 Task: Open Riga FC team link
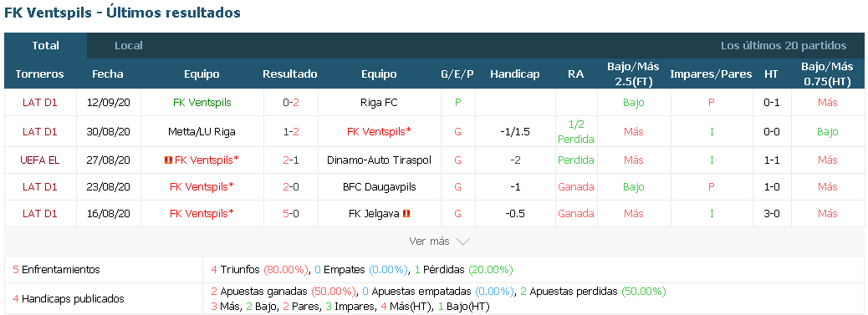click(x=379, y=103)
